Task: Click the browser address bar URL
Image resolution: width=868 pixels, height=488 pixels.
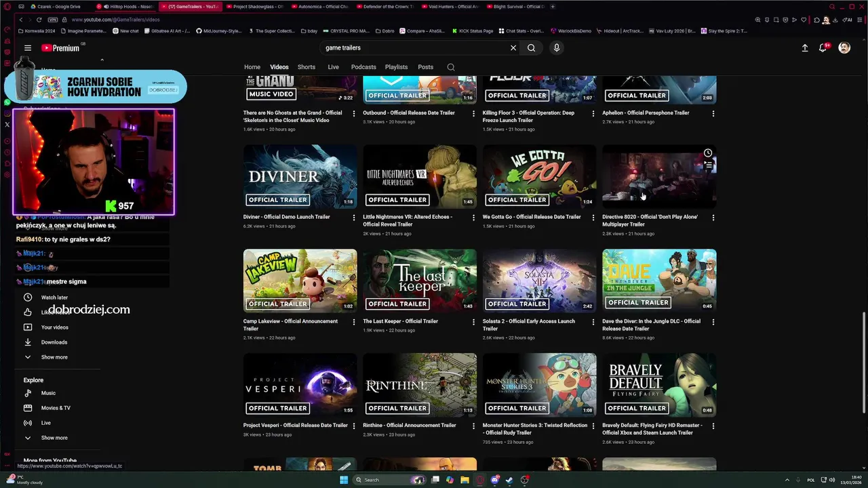Action: 116,20
